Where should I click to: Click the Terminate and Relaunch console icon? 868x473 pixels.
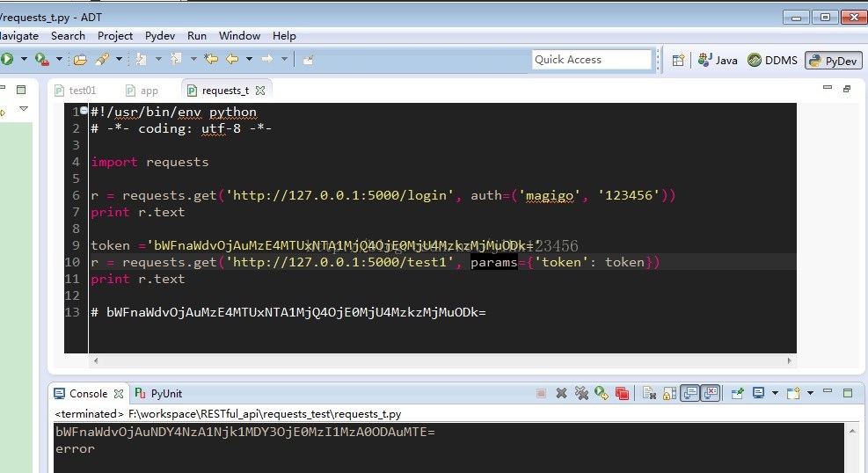point(602,393)
